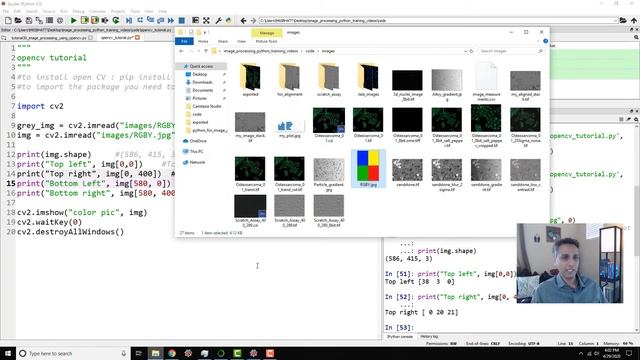Image resolution: width=640 pixels, height=360 pixels.
Task: Select Network in navigation pane
Action: pyautogui.click(x=197, y=162)
